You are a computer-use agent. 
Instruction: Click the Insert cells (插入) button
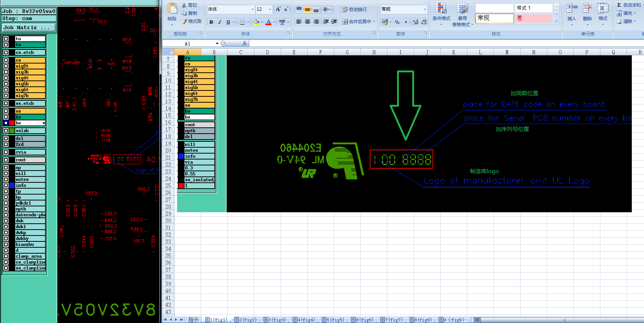coord(572,14)
